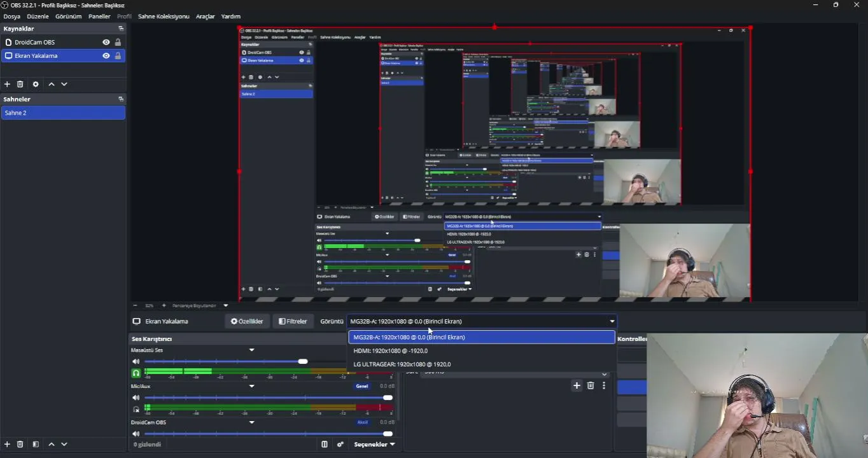Mute the DroidCam OBS audio channel

tap(136, 434)
